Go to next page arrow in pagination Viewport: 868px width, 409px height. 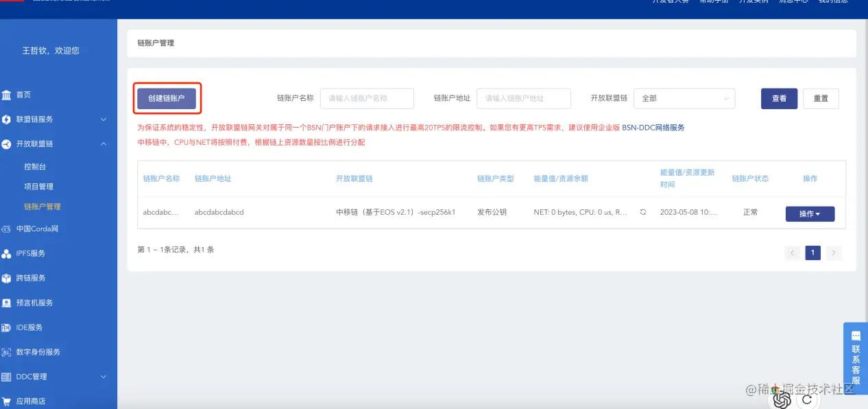click(x=833, y=253)
